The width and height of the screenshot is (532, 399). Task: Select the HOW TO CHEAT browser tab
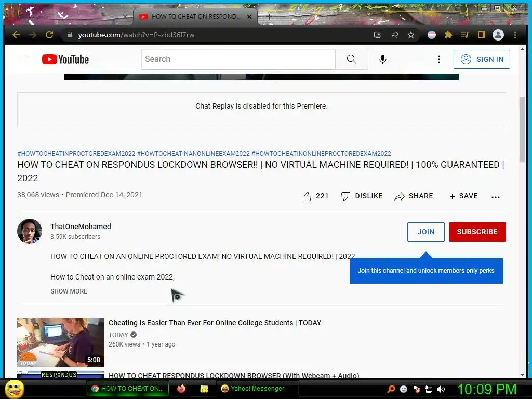coord(195,16)
